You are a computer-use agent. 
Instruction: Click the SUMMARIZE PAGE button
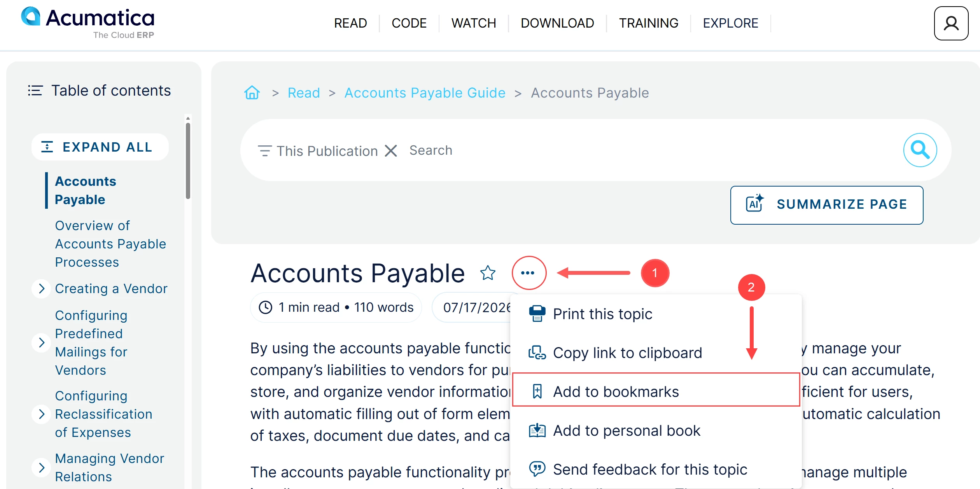pos(826,205)
